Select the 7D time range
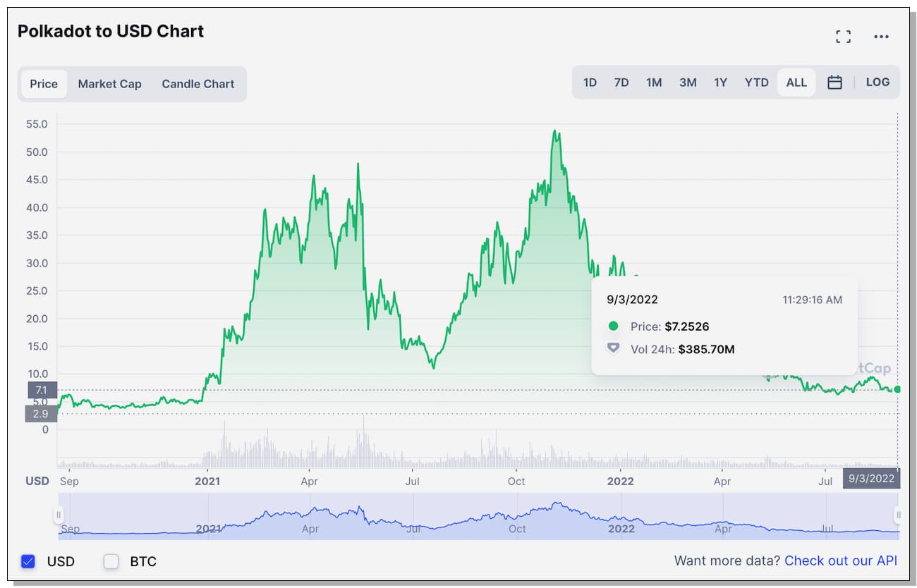This screenshot has width=917, height=588. (x=621, y=82)
